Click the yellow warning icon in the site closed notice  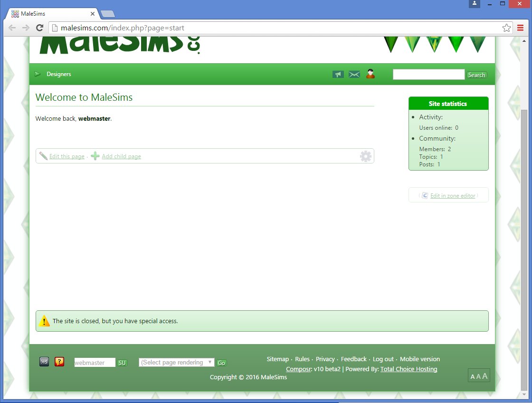(44, 321)
